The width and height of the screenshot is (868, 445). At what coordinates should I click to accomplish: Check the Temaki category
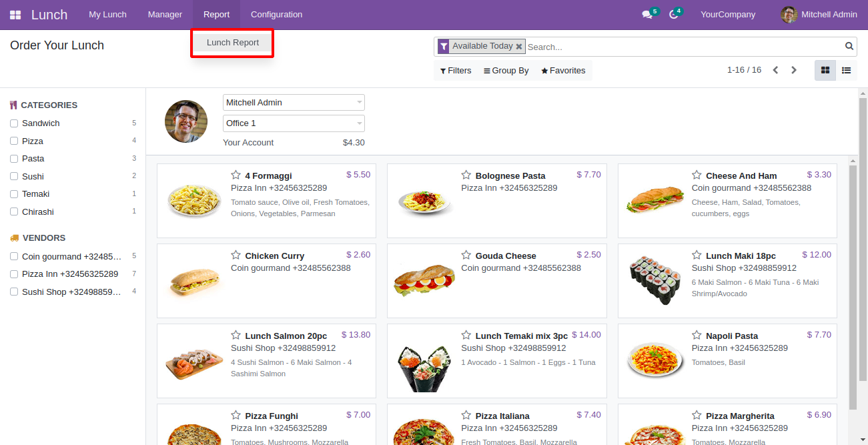[14, 194]
